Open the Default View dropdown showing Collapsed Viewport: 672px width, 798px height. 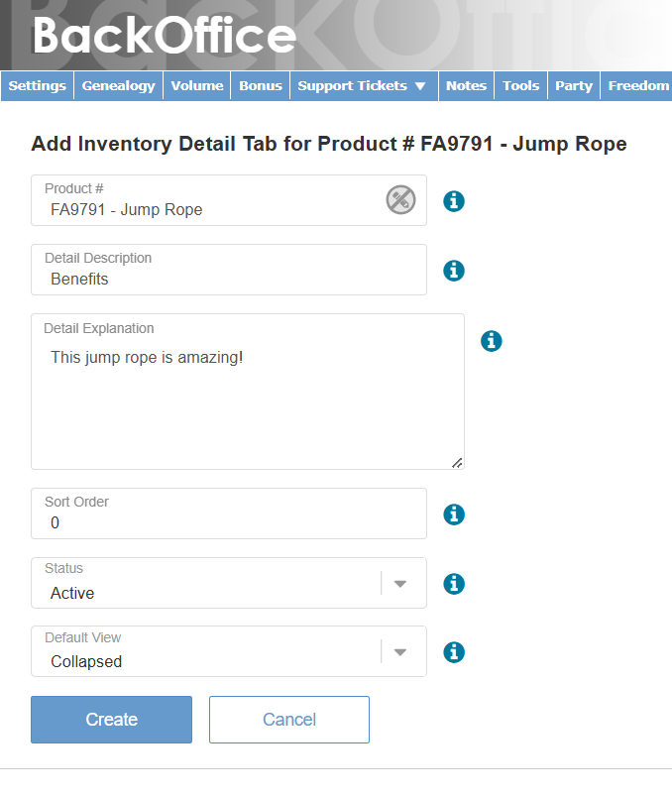(400, 651)
